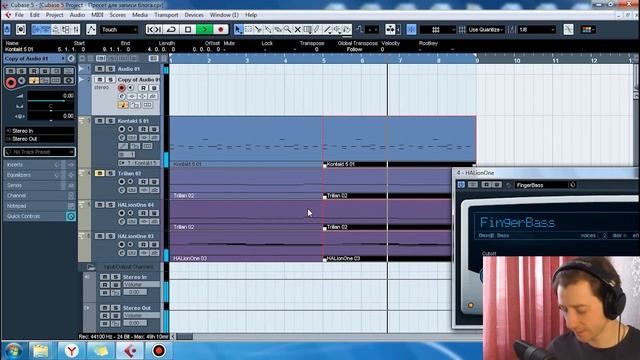Toggle HALionOne plugin power button
The image size is (640, 360).
pyautogui.click(x=461, y=185)
